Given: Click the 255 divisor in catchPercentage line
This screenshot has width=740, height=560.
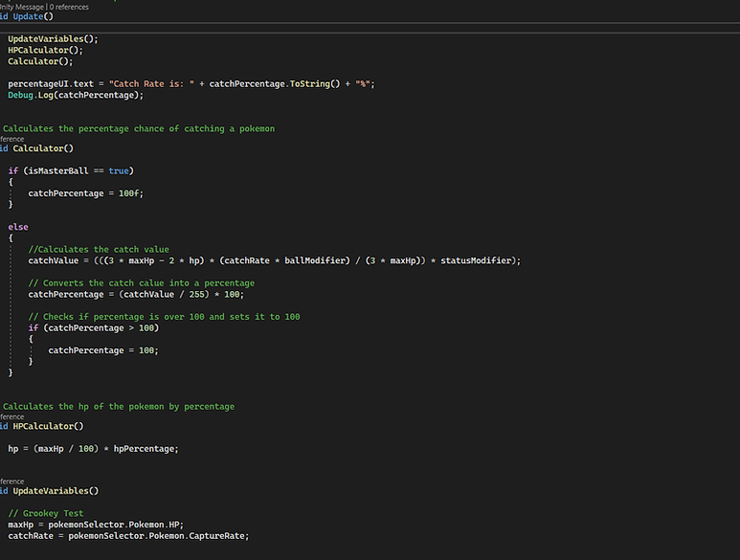Looking at the screenshot, I should (x=196, y=295).
